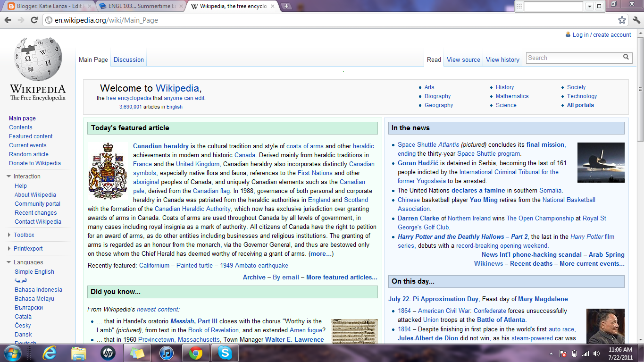644x362 pixels.
Task: Open the 3,690,001 article count link
Action: point(131,107)
